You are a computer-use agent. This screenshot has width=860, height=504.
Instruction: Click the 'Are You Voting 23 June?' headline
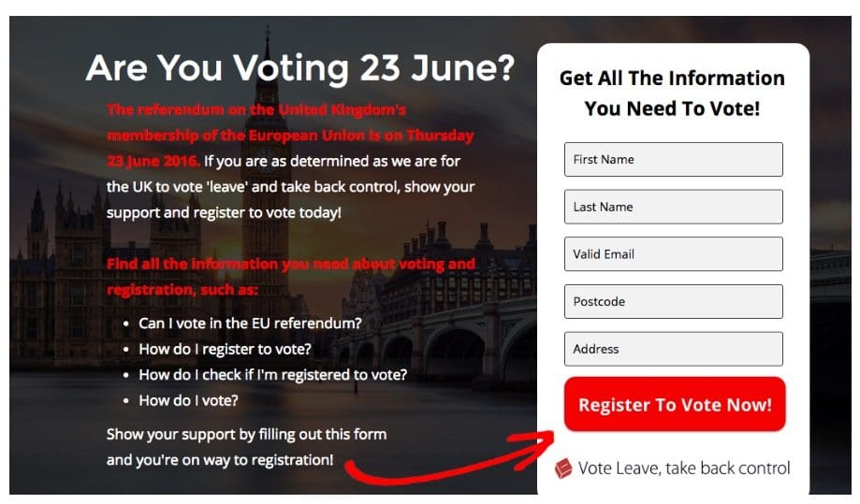[300, 68]
